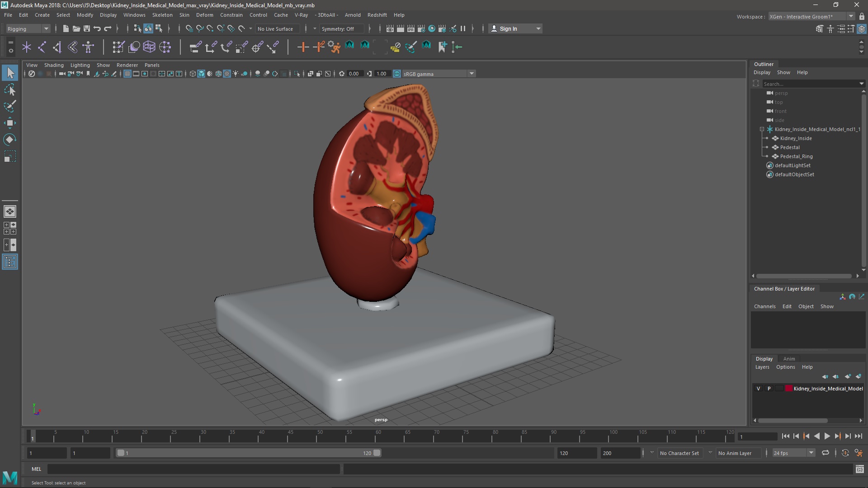Click the Deform menu item
This screenshot has height=488, width=868.
pos(205,14)
